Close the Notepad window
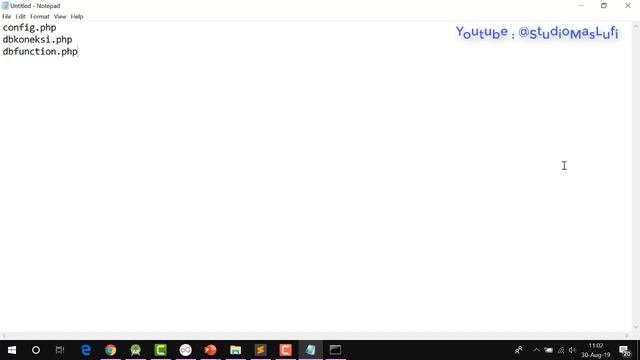Screen dimensions: 640x360 (628, 6)
